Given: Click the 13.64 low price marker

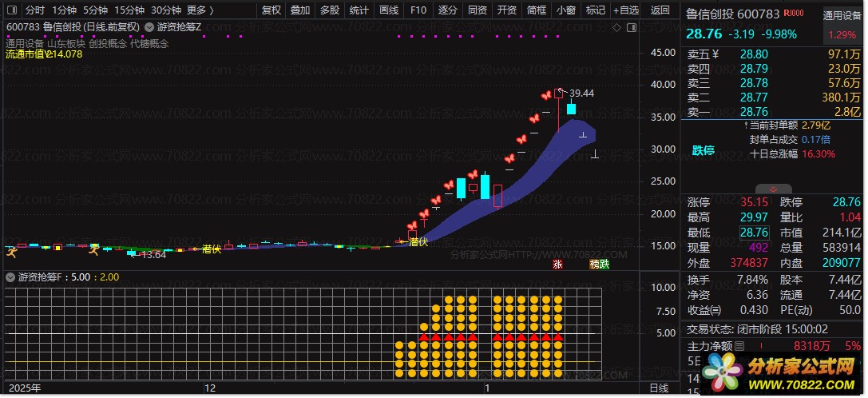Looking at the screenshot, I should [x=153, y=254].
